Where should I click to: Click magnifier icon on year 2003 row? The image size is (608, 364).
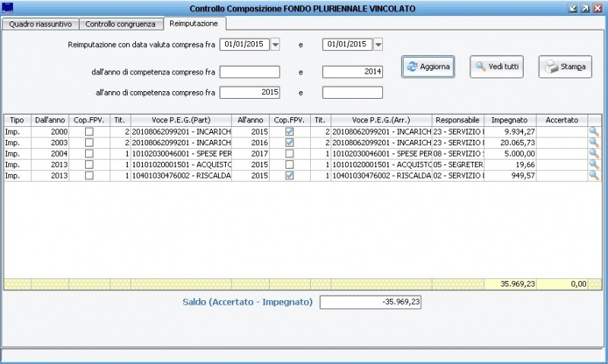(594, 142)
